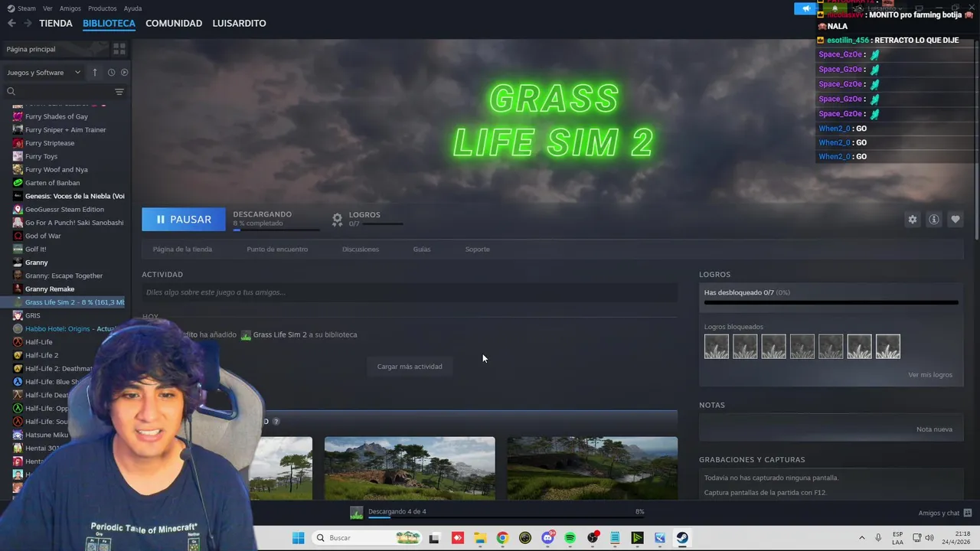The height and width of the screenshot is (551, 980).
Task: Open the Windows Start menu
Action: (298, 538)
